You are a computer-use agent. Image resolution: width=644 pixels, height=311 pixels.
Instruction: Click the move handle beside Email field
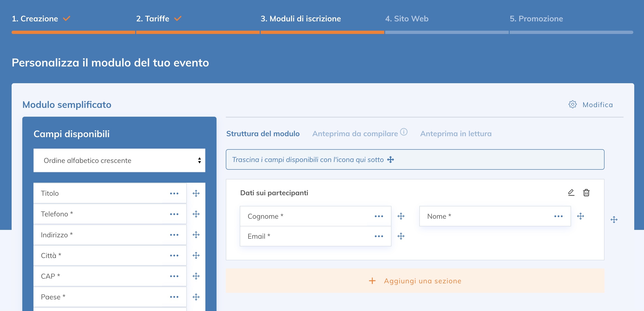(401, 236)
